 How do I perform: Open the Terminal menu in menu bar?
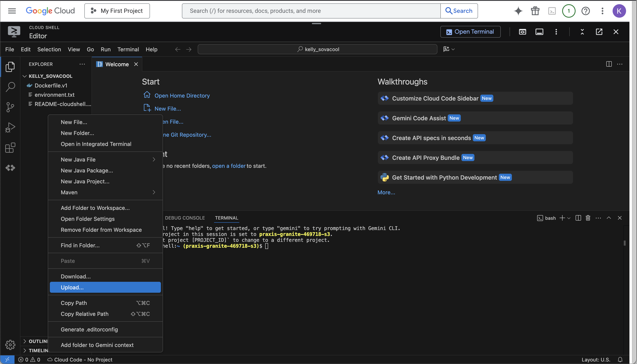coord(128,49)
